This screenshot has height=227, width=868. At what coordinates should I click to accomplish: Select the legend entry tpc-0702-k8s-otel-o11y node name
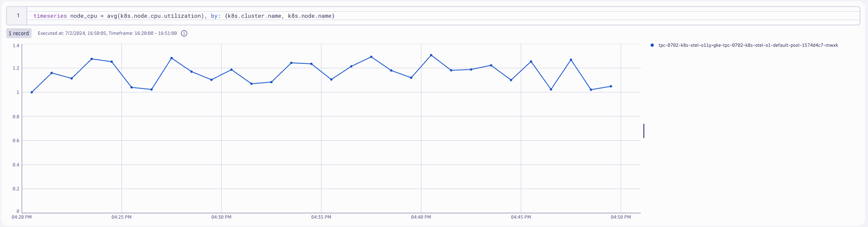pos(748,45)
